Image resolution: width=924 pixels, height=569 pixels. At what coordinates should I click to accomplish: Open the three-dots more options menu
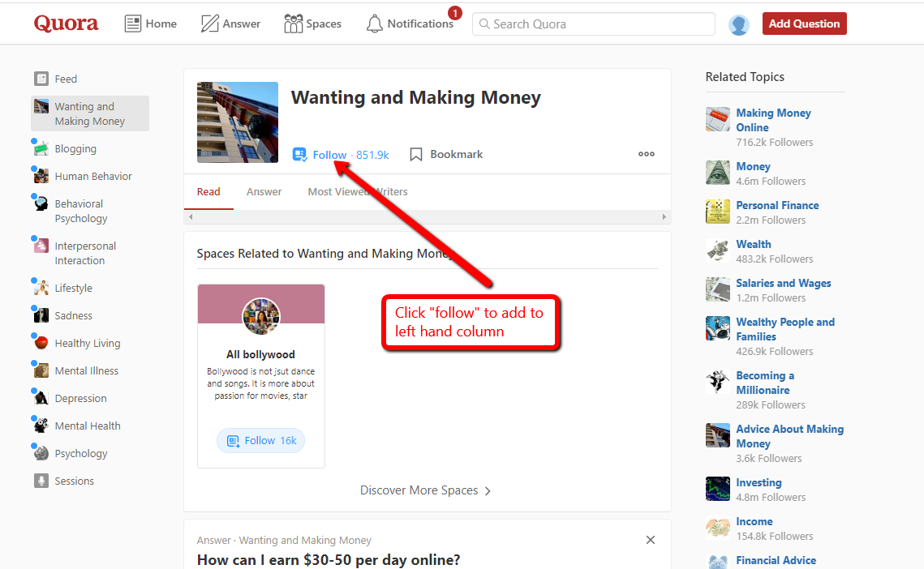tap(647, 154)
